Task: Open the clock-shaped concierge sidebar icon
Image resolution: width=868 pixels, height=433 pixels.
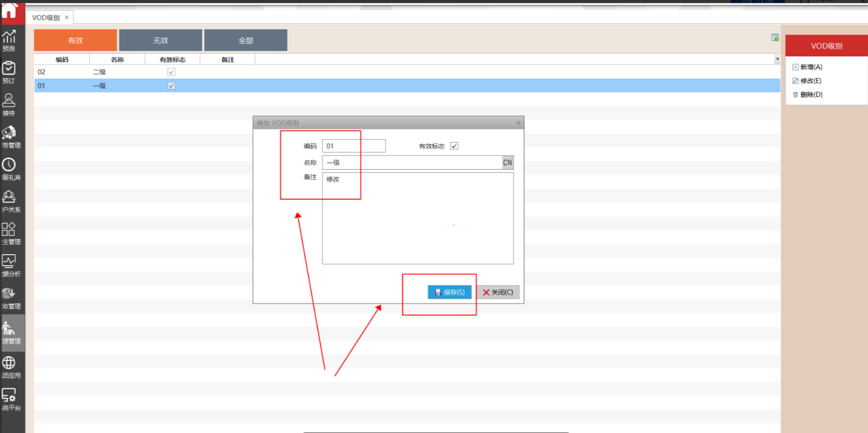Action: pos(9,169)
